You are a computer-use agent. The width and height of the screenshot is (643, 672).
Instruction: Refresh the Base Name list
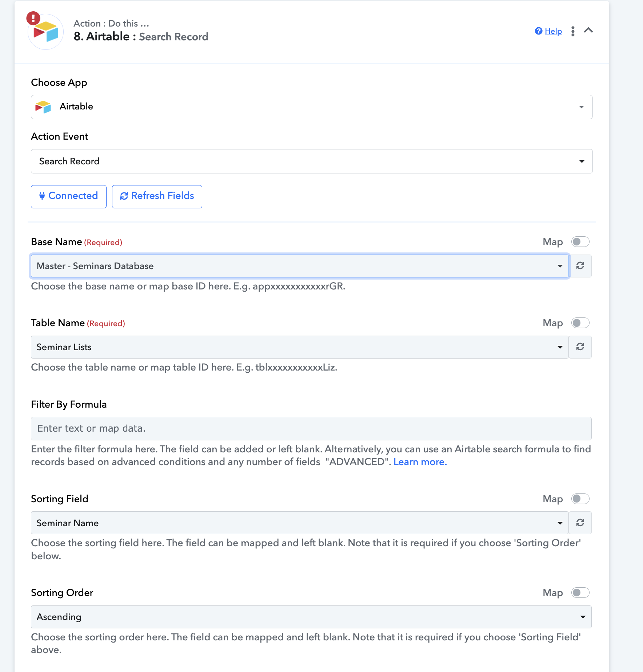click(x=580, y=266)
